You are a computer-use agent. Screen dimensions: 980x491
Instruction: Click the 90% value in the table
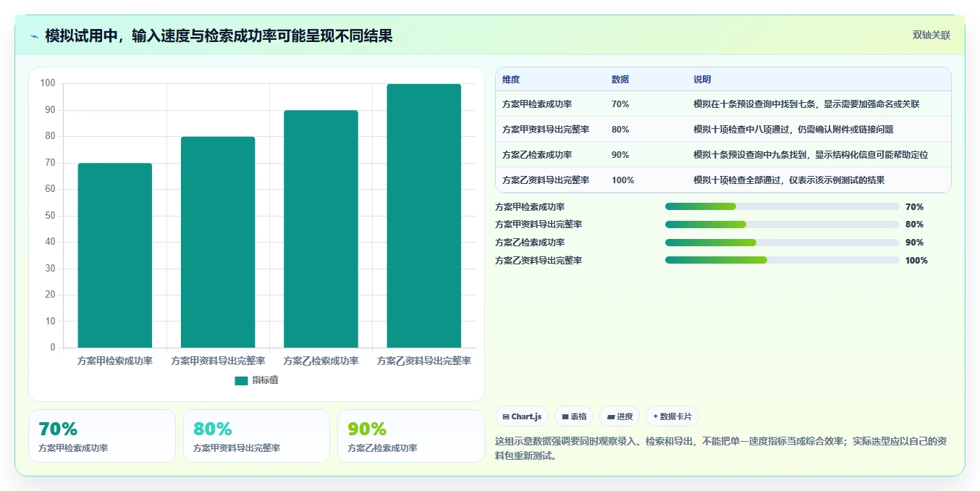[x=620, y=155]
